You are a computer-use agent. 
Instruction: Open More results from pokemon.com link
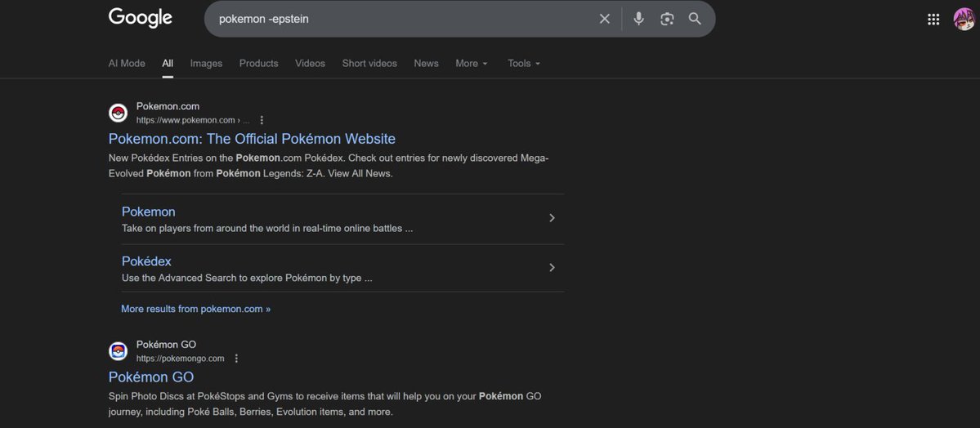pos(195,309)
